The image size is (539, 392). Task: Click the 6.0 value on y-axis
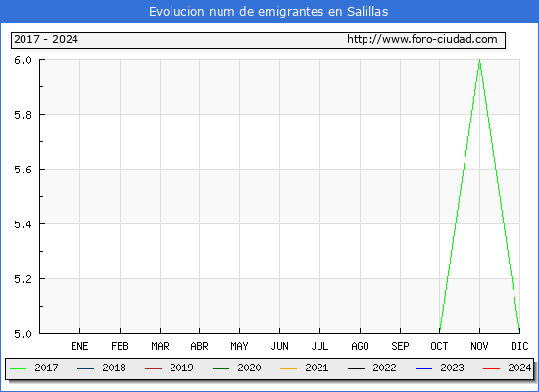click(23, 60)
